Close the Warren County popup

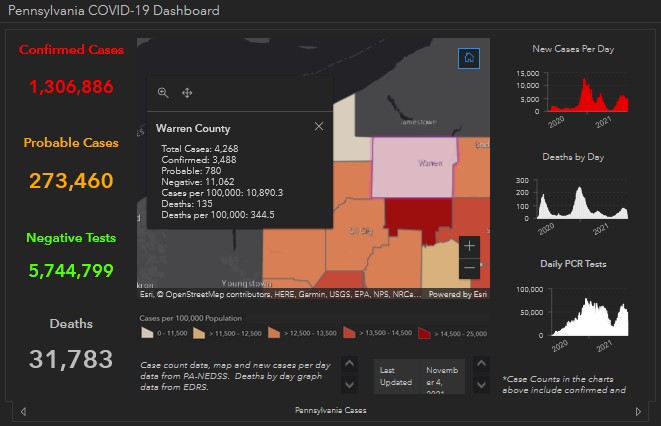pyautogui.click(x=319, y=127)
